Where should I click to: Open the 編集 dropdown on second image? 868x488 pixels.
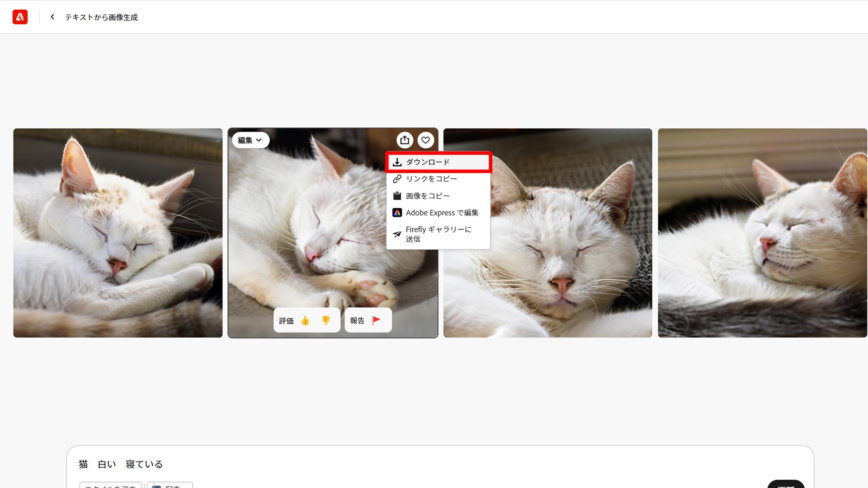coord(250,140)
